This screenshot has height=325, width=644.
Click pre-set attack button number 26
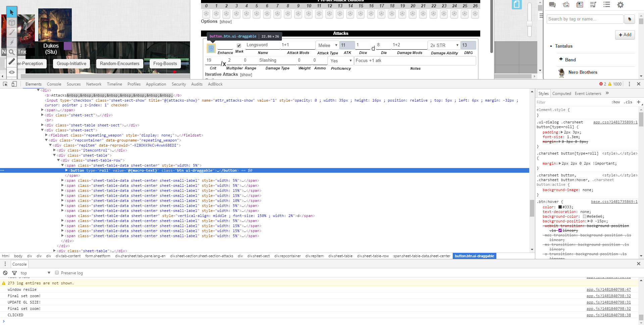[x=475, y=14]
